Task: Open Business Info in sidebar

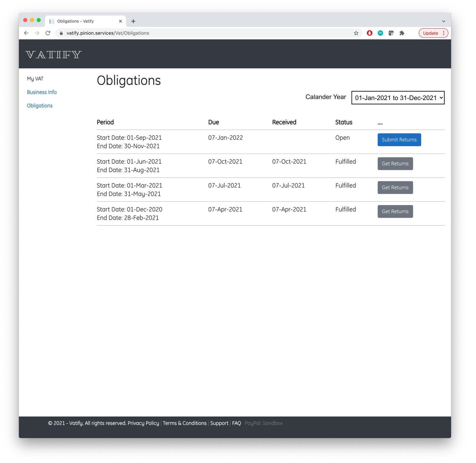Action: pos(42,92)
